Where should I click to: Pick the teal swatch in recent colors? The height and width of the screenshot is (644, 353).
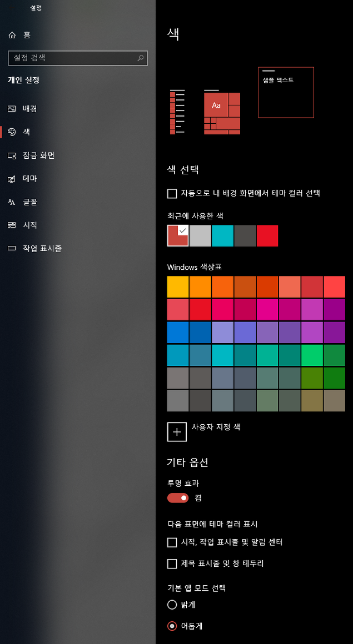coord(222,236)
